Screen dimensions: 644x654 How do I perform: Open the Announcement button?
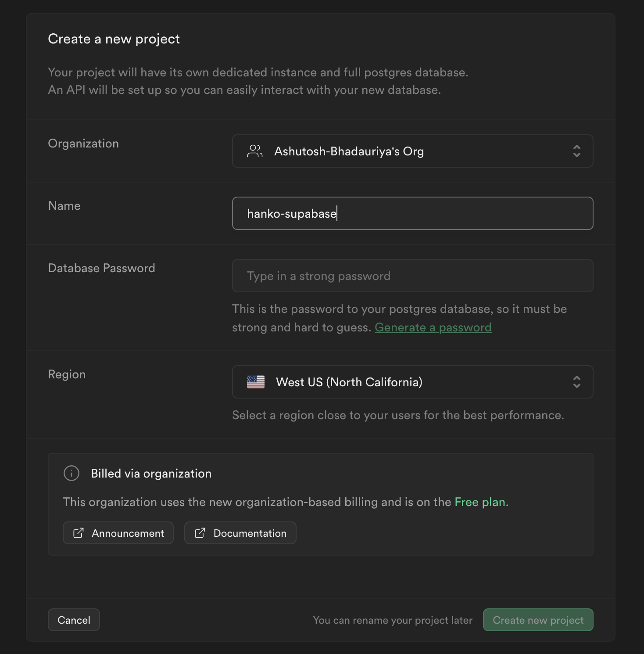(118, 533)
